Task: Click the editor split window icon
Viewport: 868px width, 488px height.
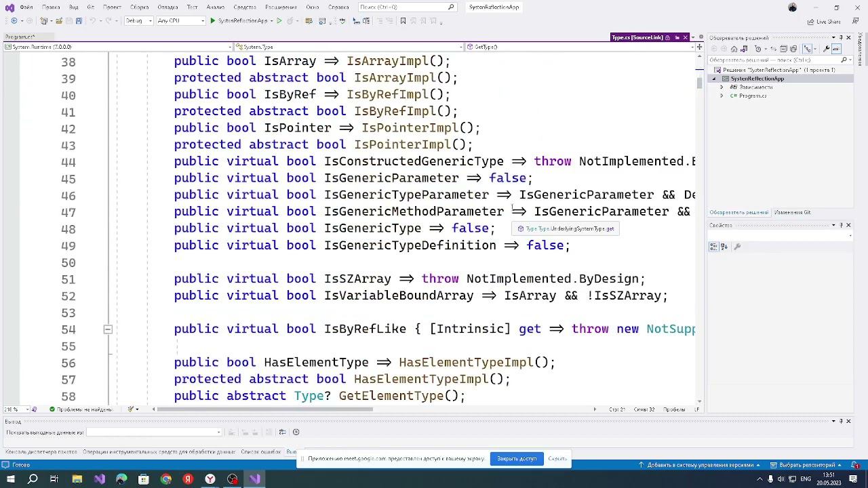Action: [699, 47]
